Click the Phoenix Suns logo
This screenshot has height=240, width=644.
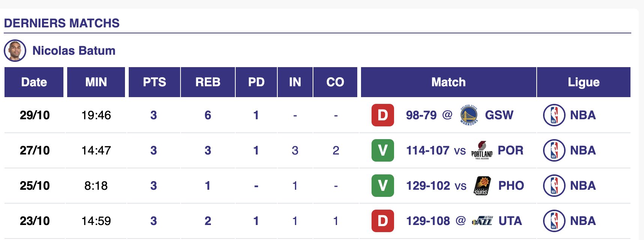pos(482,186)
